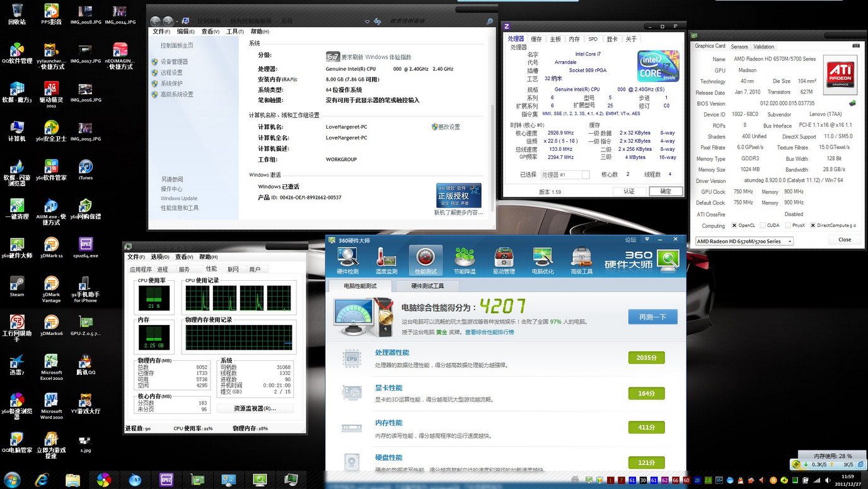This screenshot has width=868, height=489.
Task: Switch to Sensors tab in GPU-Z
Action: (x=739, y=47)
